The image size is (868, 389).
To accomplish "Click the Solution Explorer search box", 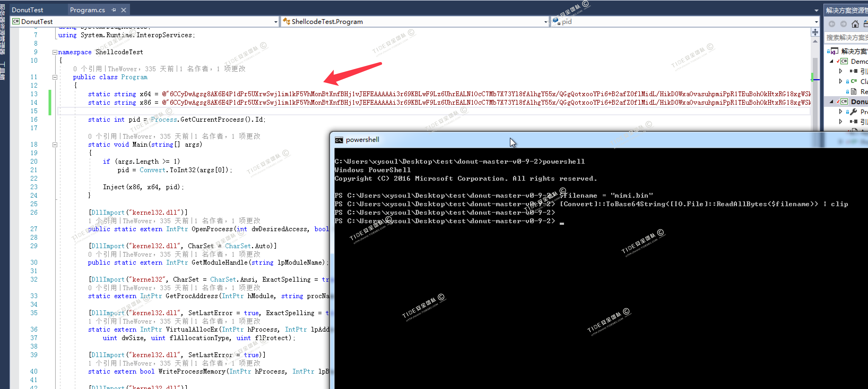I will [x=846, y=37].
